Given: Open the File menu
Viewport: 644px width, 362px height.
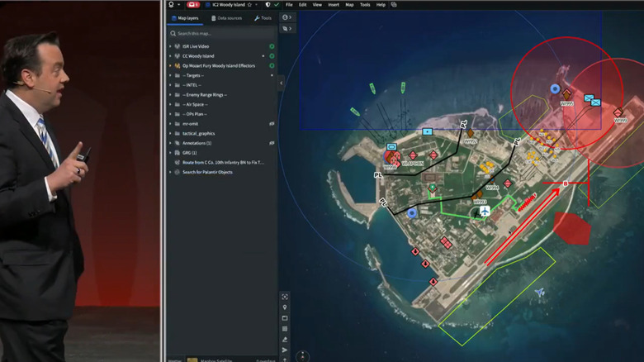Looking at the screenshot, I should (x=289, y=5).
